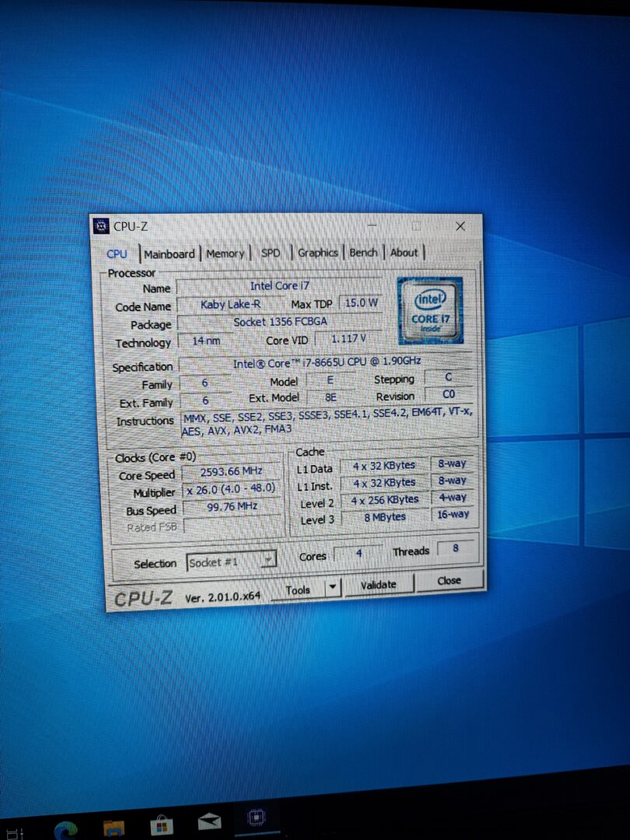Close the CPU-Z window with X

coord(460,226)
